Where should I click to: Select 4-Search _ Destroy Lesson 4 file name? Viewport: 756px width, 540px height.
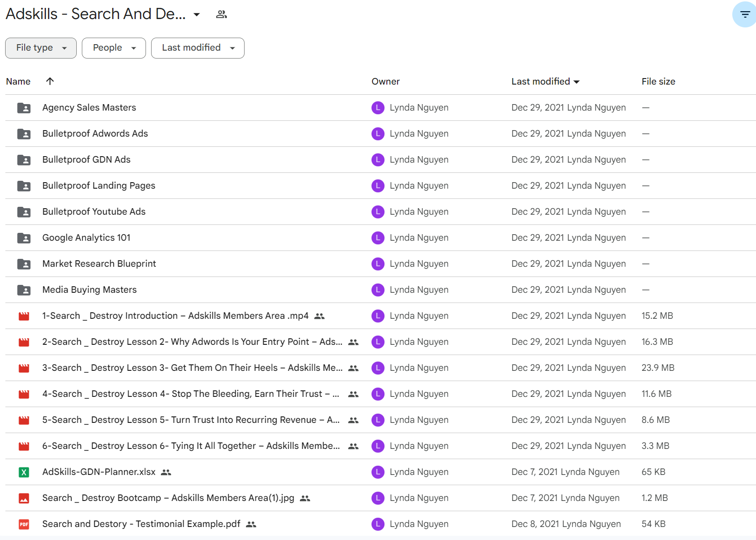coord(191,394)
